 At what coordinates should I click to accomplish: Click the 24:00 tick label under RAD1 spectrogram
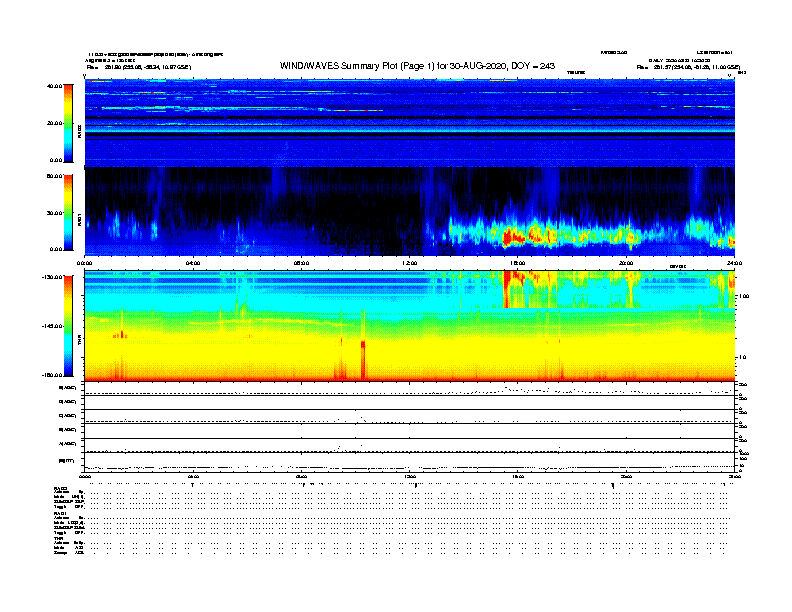(734, 263)
